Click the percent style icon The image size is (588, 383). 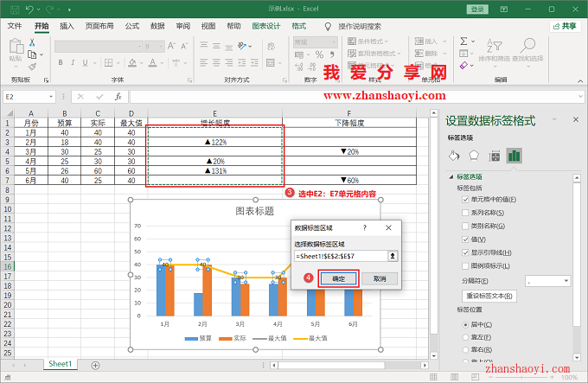(x=319, y=54)
